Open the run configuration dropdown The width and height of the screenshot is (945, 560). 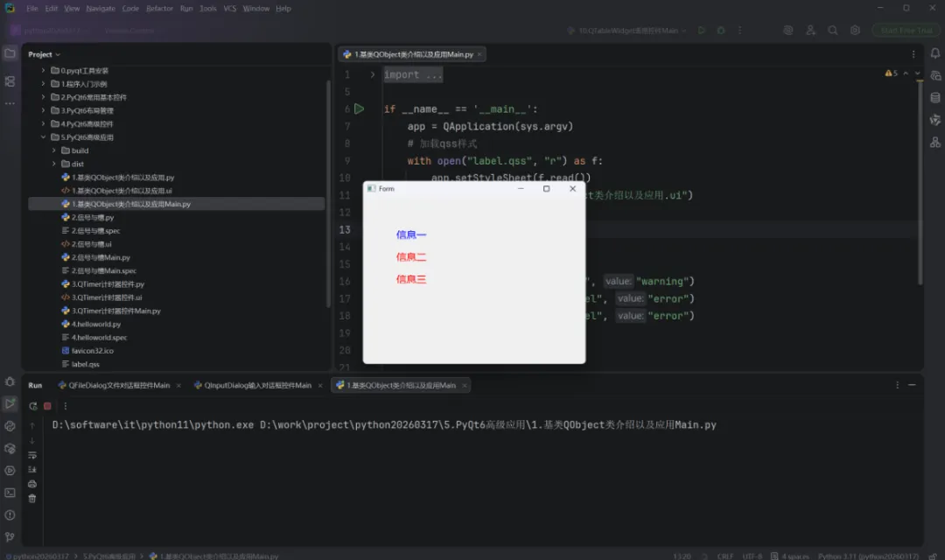627,30
